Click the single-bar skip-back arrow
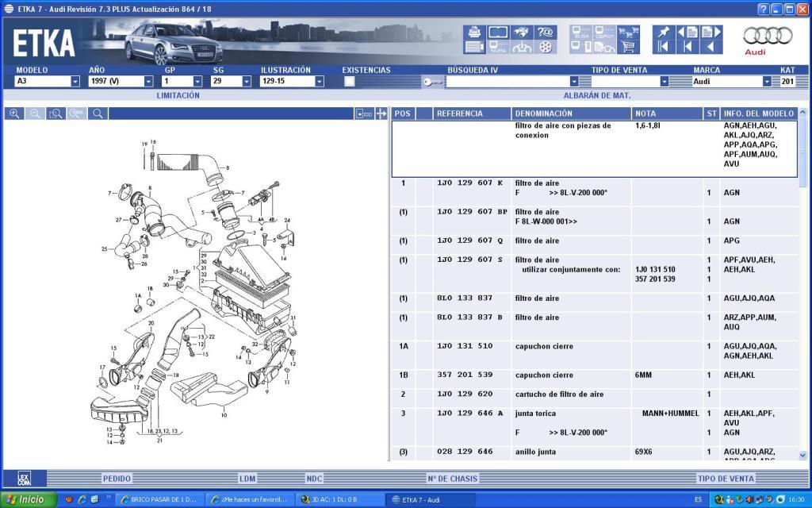This screenshot has width=812, height=508. point(688,47)
